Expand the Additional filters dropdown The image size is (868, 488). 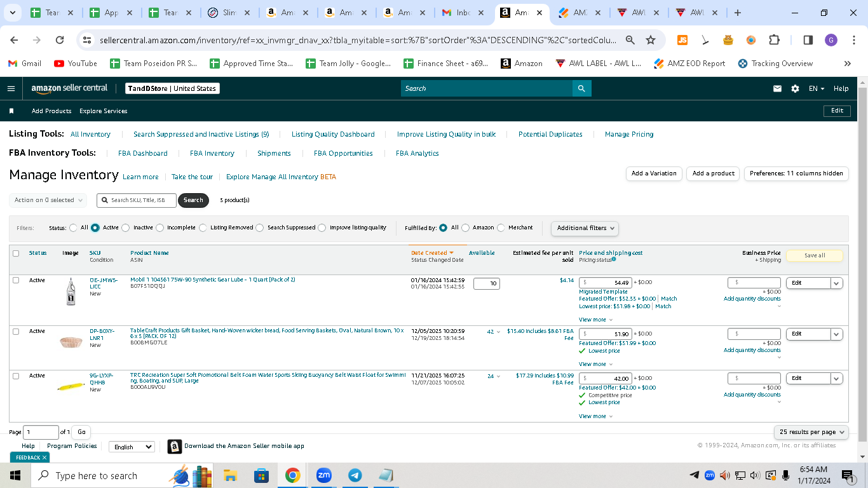click(x=585, y=228)
